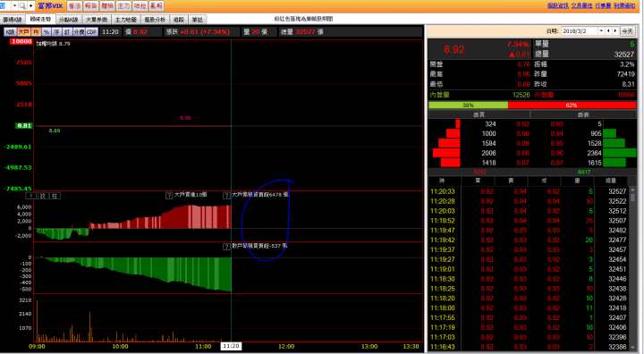This screenshot has width=644, height=354.
Task: Open the 追蹤 tab
Action: (179, 20)
